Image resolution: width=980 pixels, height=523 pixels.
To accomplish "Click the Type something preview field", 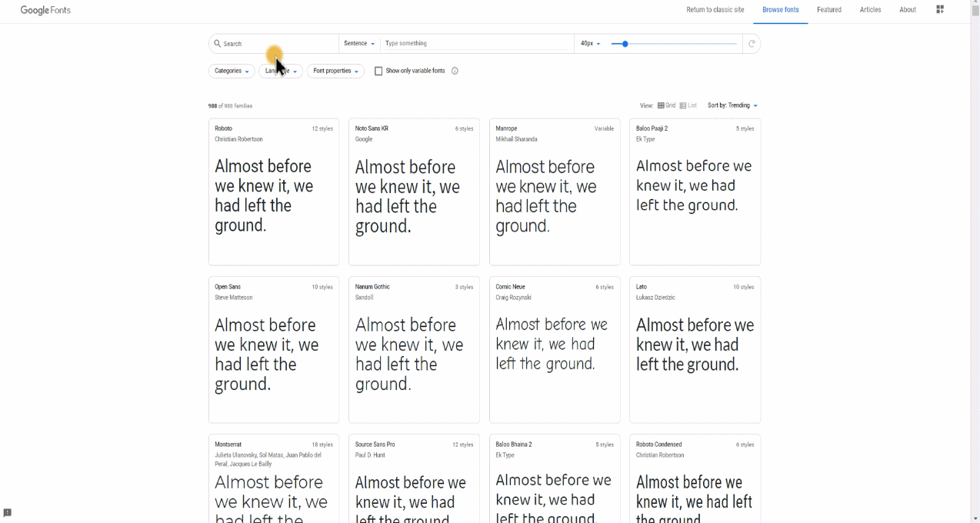I will point(477,44).
